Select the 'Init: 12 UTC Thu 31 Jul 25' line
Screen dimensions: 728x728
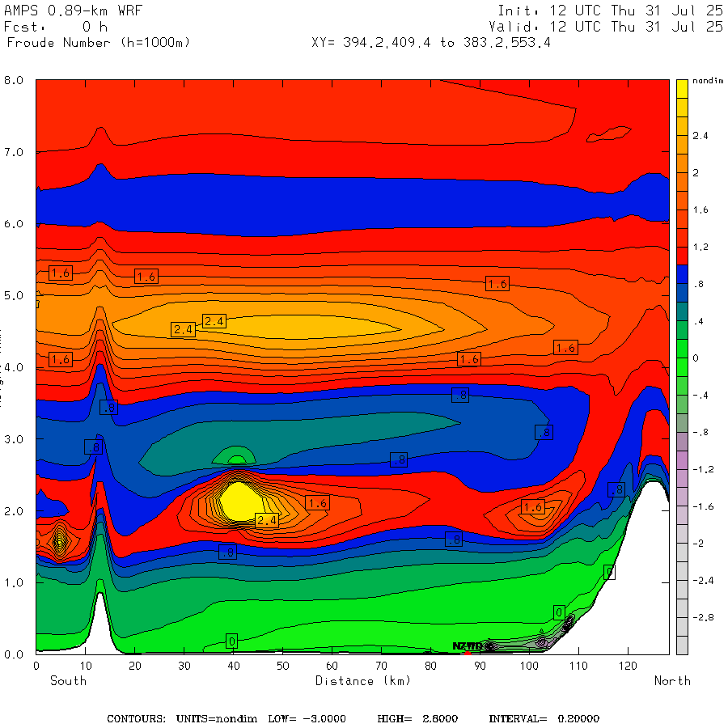[x=610, y=11]
